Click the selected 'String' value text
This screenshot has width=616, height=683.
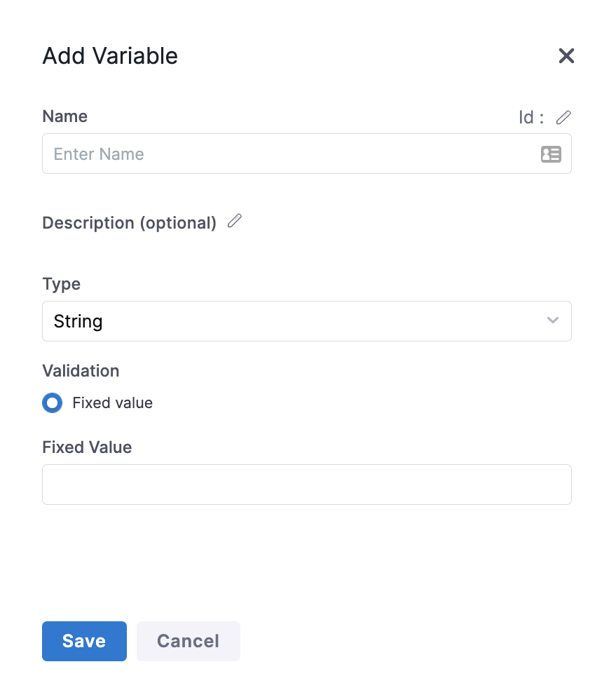78,321
